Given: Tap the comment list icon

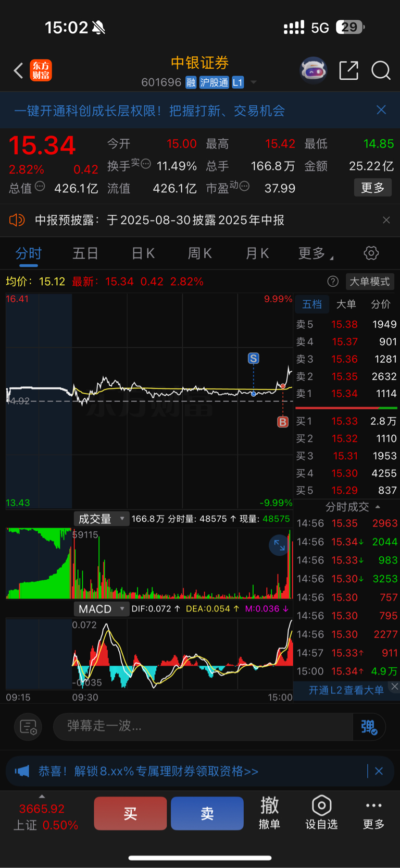Looking at the screenshot, I should click(28, 727).
